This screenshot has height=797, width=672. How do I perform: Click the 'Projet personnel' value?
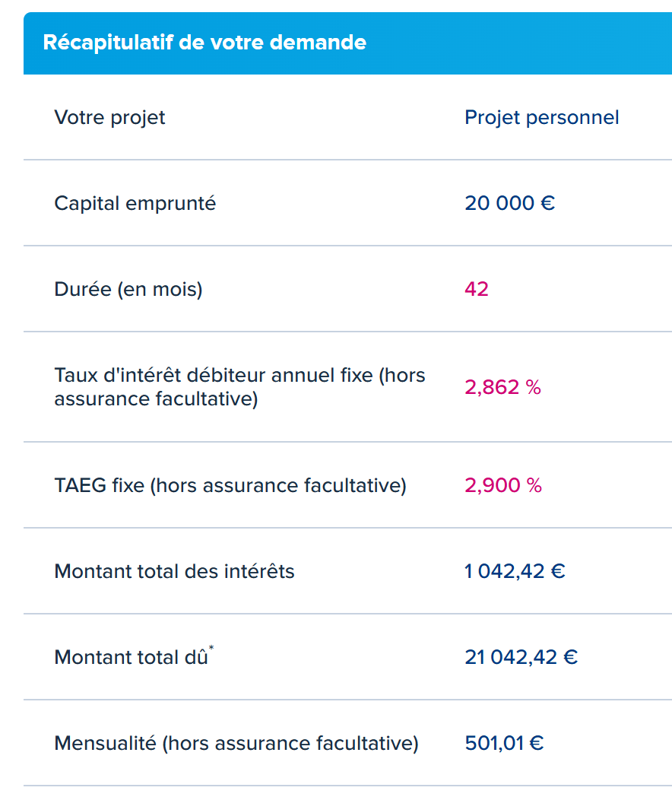tap(541, 117)
